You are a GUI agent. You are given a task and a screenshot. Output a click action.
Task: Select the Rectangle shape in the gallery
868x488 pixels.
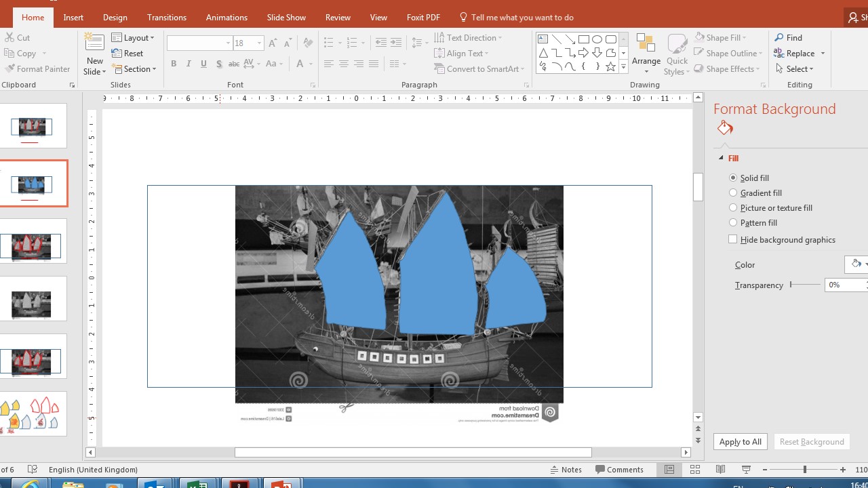click(x=583, y=39)
